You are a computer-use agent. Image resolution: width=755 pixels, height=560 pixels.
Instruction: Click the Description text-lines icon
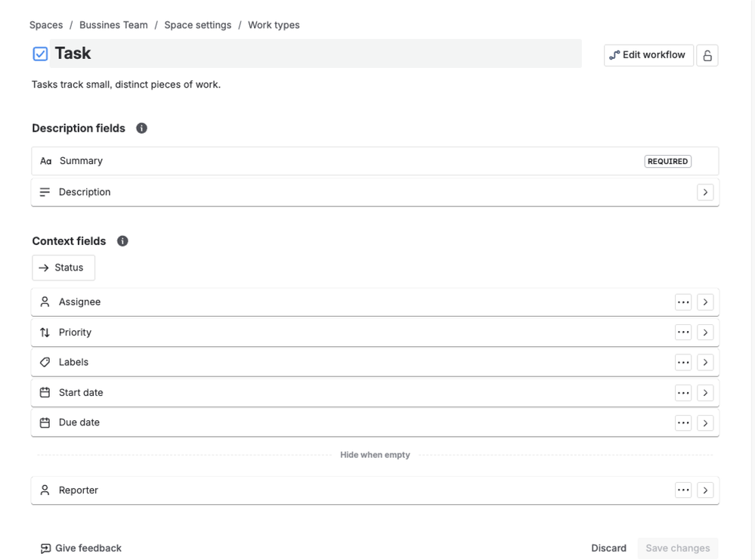[x=46, y=192]
